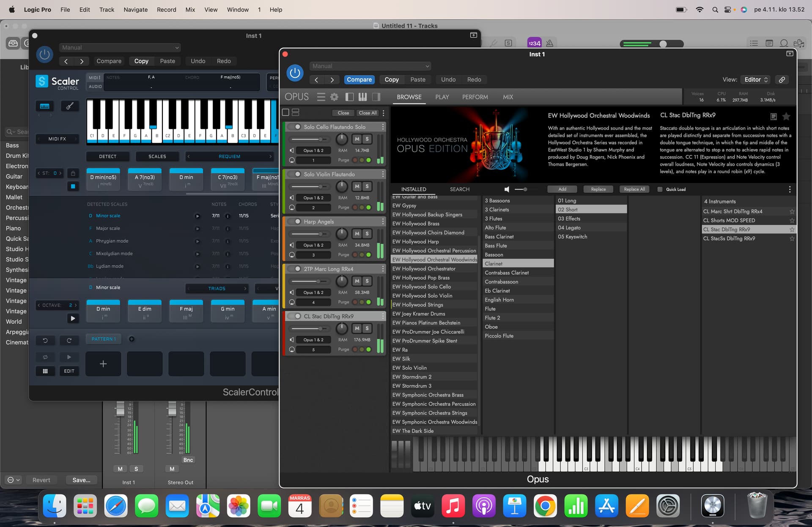Click the Close All button
Image resolution: width=812 pixels, height=527 pixels.
click(368, 113)
